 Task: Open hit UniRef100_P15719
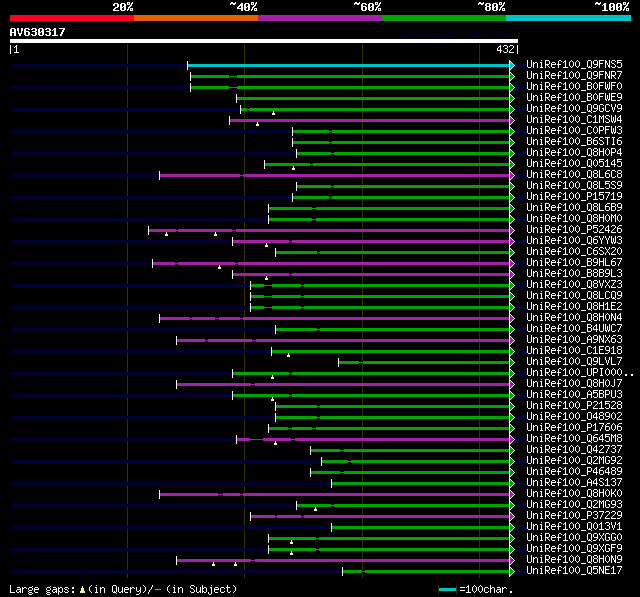(x=574, y=197)
